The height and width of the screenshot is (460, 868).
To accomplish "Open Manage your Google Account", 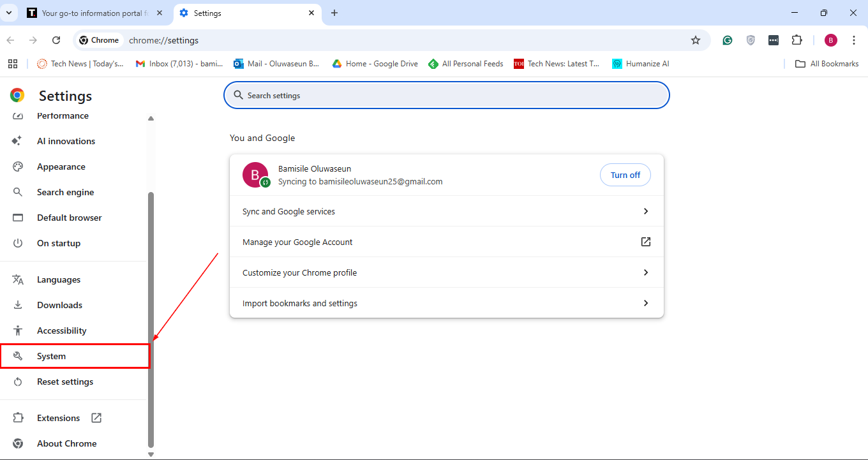I will point(447,242).
